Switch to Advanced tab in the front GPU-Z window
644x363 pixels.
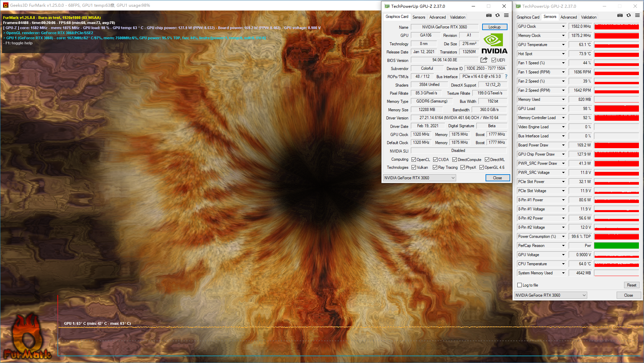(x=438, y=17)
